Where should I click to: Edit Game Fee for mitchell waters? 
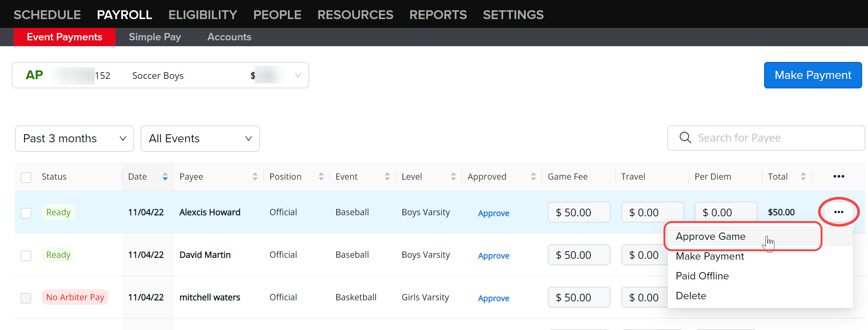coord(579,297)
